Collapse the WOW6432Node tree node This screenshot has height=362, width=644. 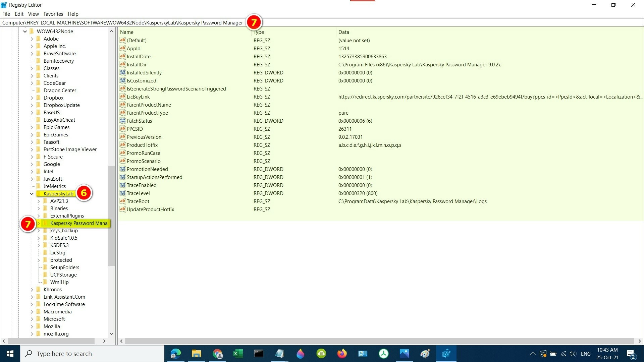25,32
